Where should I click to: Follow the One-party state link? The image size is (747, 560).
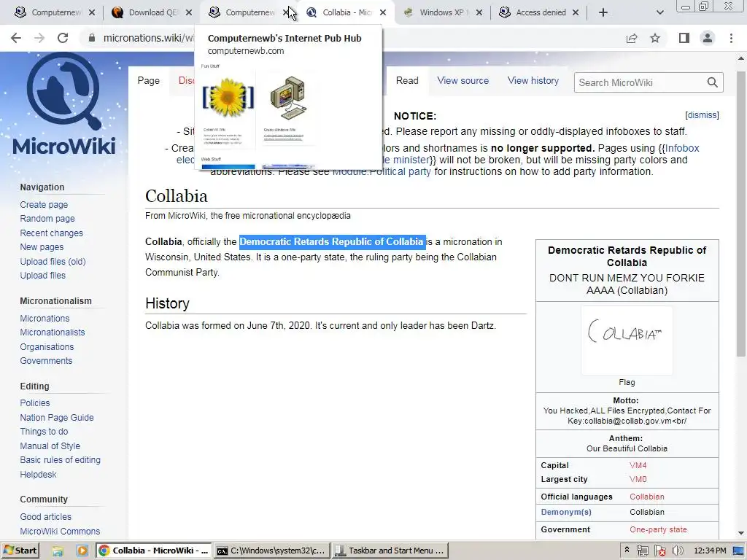[658, 529]
